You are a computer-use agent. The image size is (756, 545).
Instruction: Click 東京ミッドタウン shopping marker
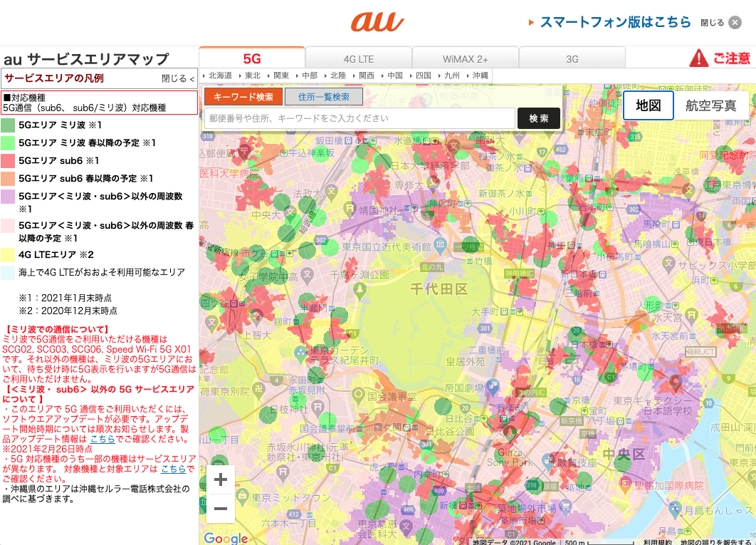243,496
